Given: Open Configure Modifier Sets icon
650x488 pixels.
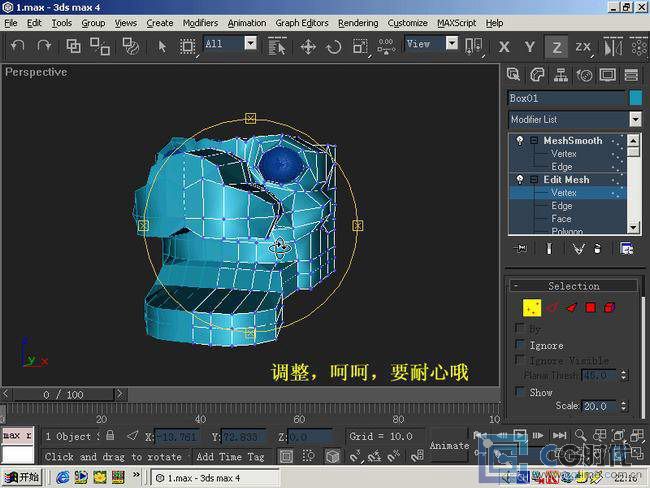Looking at the screenshot, I should point(626,248).
